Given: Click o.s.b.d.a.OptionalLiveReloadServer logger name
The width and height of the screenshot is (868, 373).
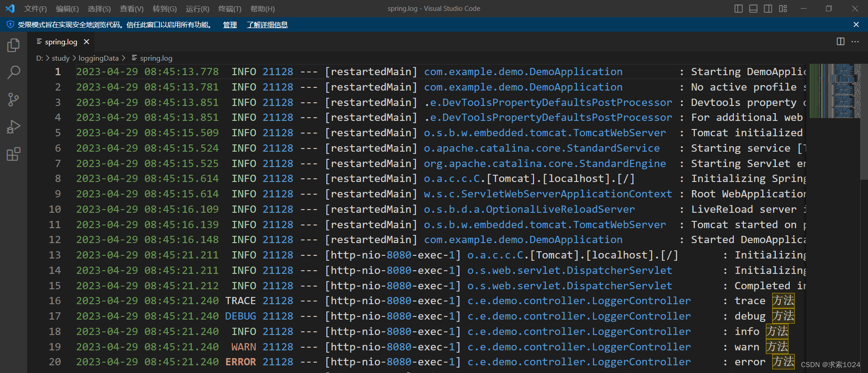Looking at the screenshot, I should pyautogui.click(x=529, y=209).
